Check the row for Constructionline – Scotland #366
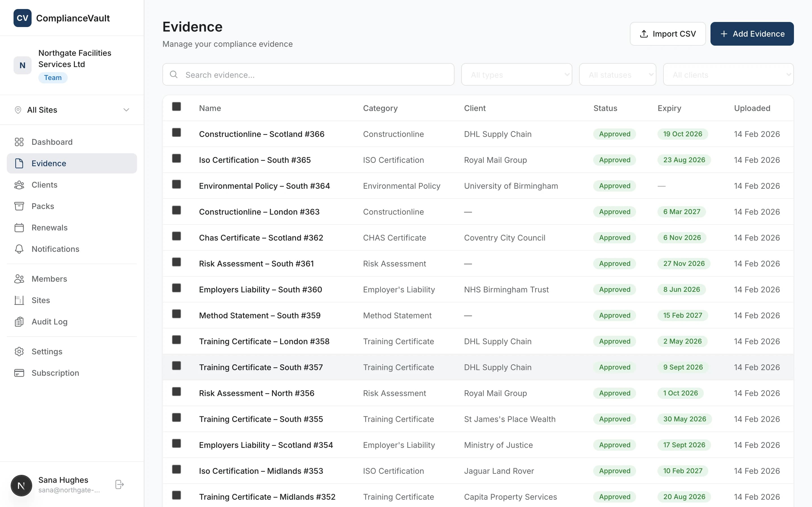The height and width of the screenshot is (507, 812). tap(177, 132)
